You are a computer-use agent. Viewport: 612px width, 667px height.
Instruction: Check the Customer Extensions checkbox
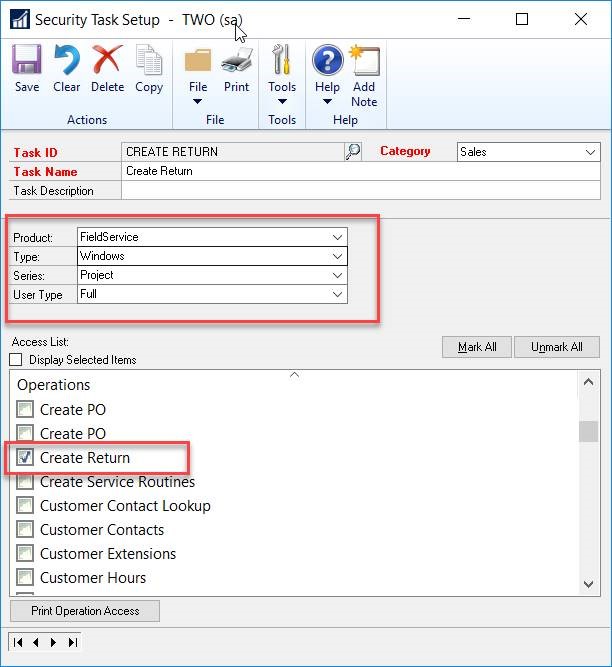(25, 553)
